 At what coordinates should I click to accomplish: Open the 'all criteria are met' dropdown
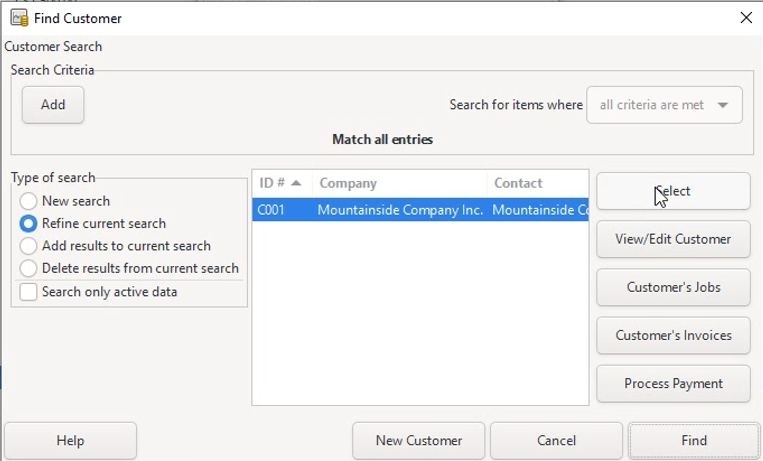tap(664, 105)
